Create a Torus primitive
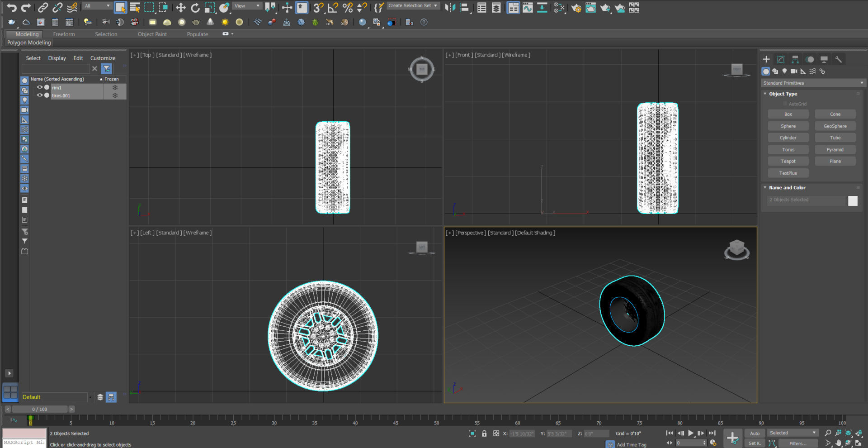The height and width of the screenshot is (448, 868). coord(788,149)
